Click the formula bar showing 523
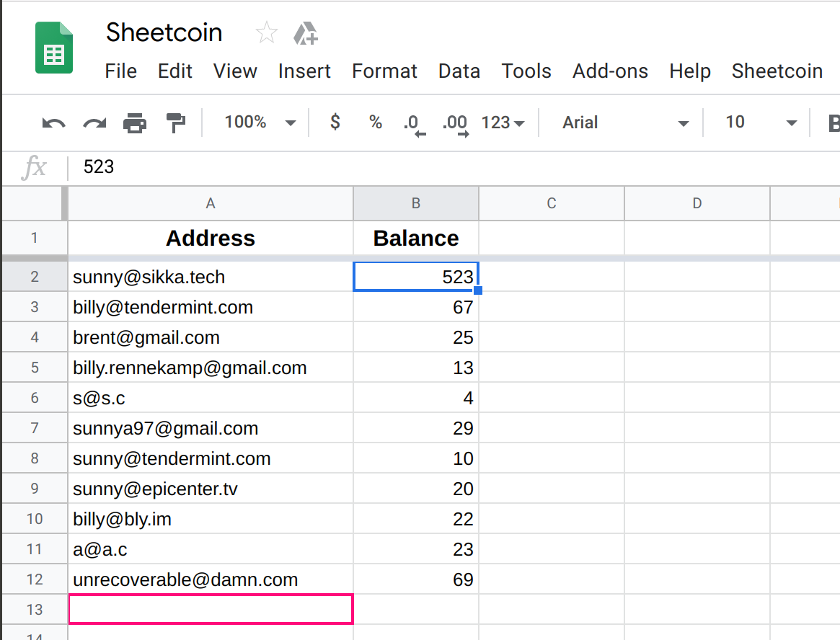840x640 pixels. pyautogui.click(x=454, y=167)
